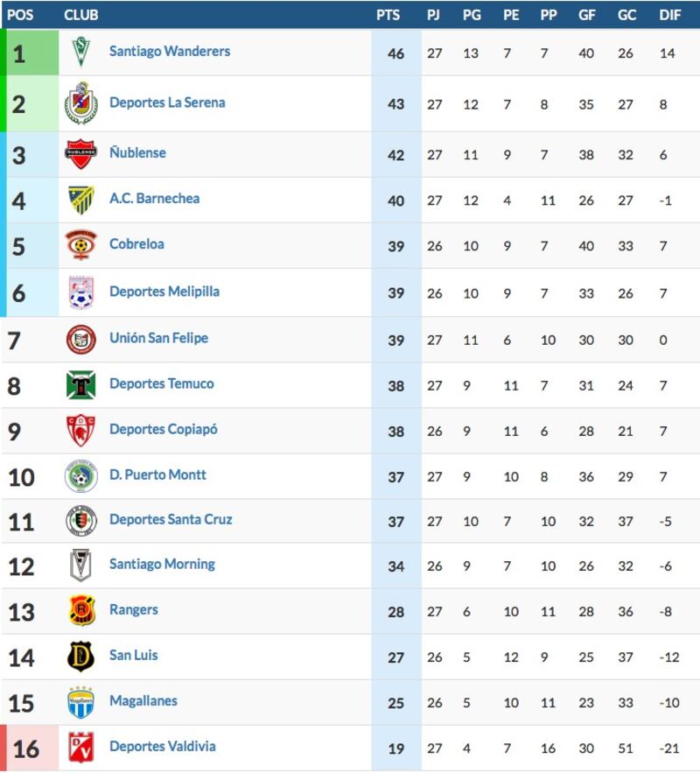Click the San Luis black and yellow crest
Image resolution: width=700 pixels, height=773 pixels.
pyautogui.click(x=80, y=657)
